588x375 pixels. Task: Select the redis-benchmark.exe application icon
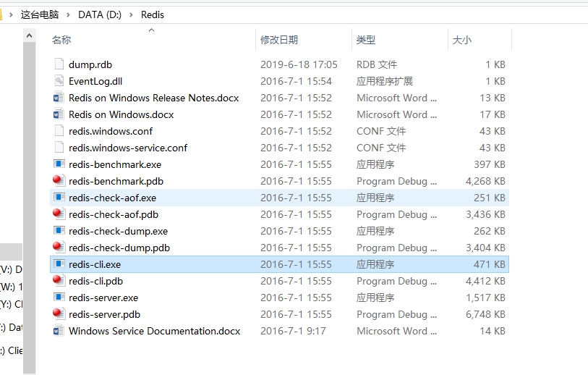[59, 164]
